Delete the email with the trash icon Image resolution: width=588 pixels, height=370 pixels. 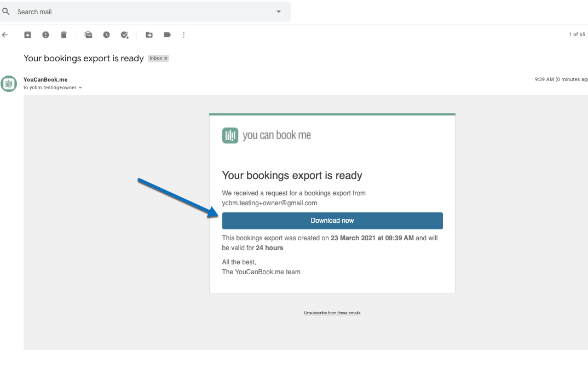click(64, 34)
